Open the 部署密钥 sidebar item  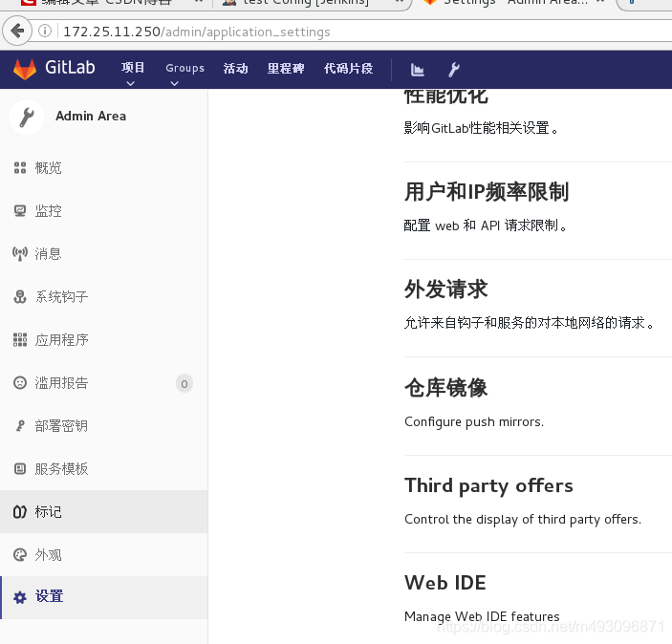tap(103, 425)
